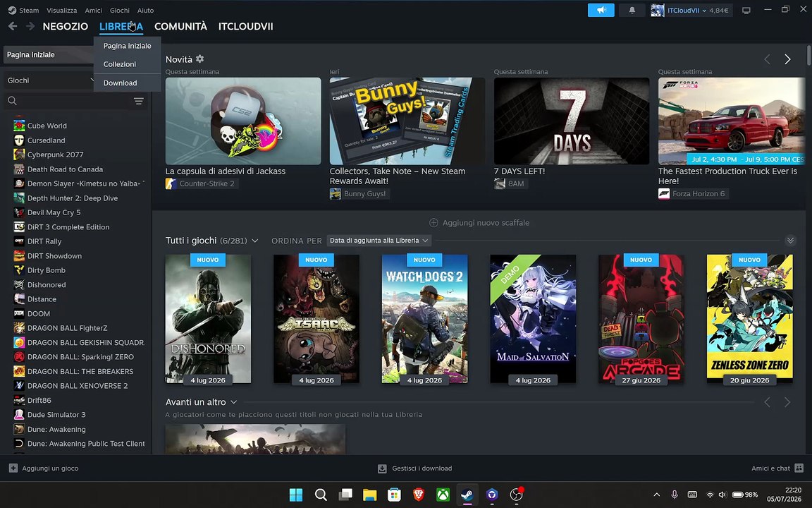Open the Aiuto menu
The image size is (812, 508).
pyautogui.click(x=145, y=10)
